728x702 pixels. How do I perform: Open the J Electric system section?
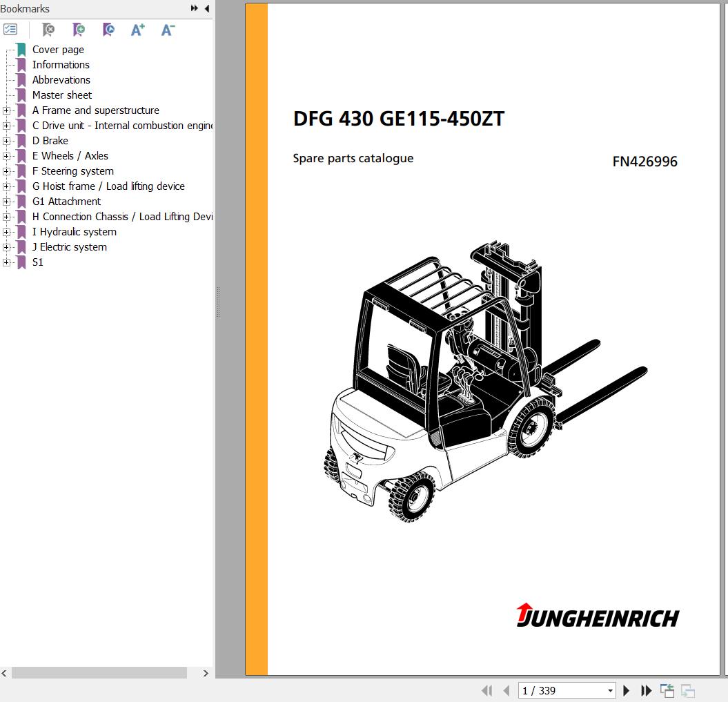(x=69, y=246)
